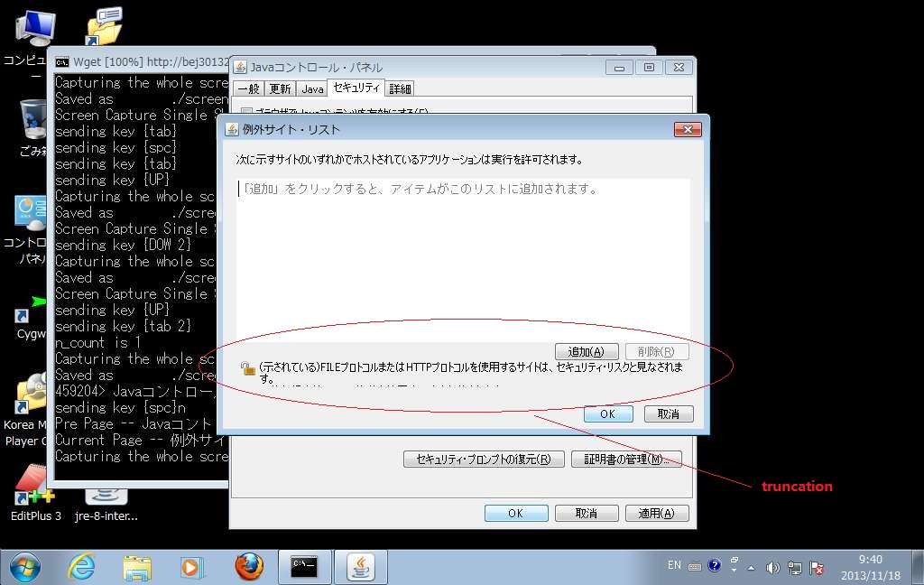Open the EditPlus 3 desktop shortcut
The height and width of the screenshot is (585, 924).
[35, 492]
